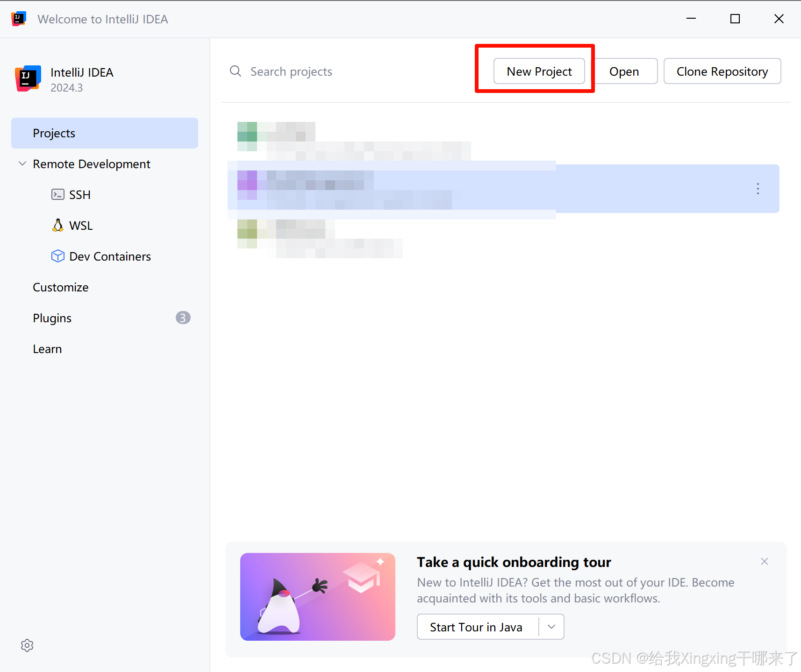Click the onboarding tour illustration
Screen dimensions: 801x672
point(318,597)
